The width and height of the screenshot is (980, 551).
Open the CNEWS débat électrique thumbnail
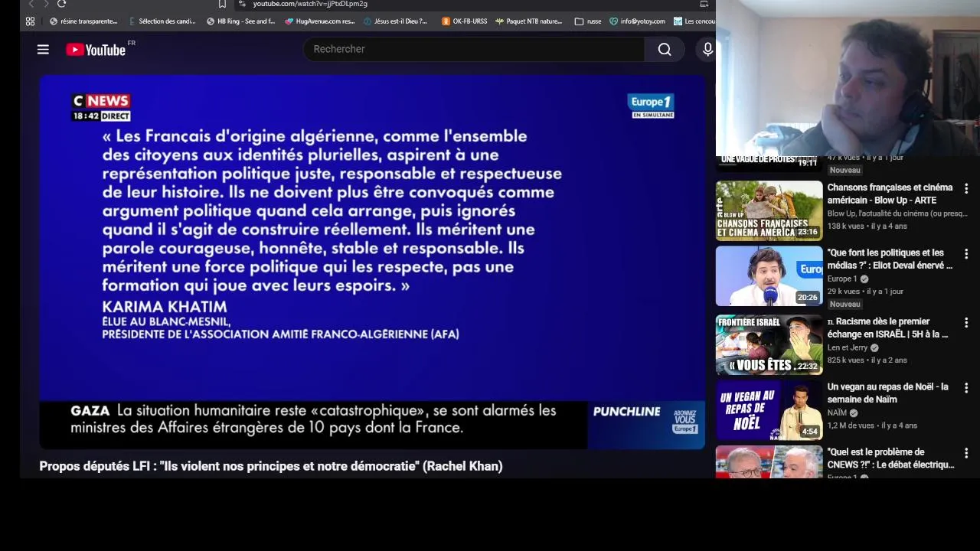pyautogui.click(x=769, y=462)
